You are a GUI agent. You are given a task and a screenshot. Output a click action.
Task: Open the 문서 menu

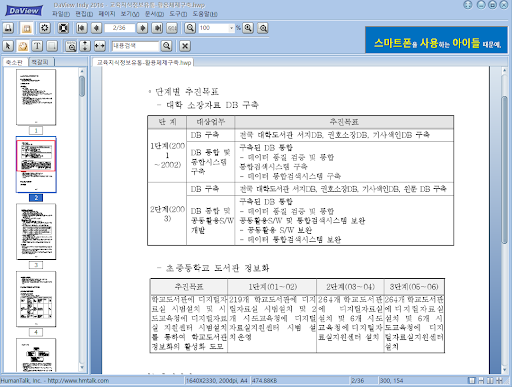(154, 14)
